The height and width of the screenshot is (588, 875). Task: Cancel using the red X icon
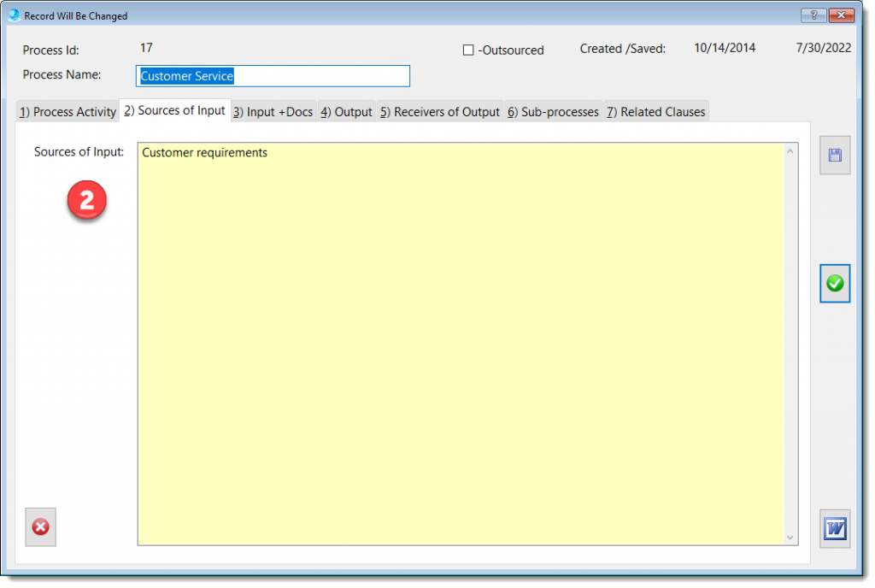tap(40, 527)
